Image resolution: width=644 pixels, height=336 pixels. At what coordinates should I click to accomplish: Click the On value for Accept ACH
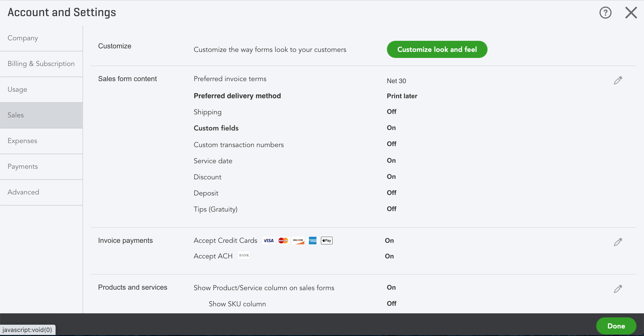point(389,256)
